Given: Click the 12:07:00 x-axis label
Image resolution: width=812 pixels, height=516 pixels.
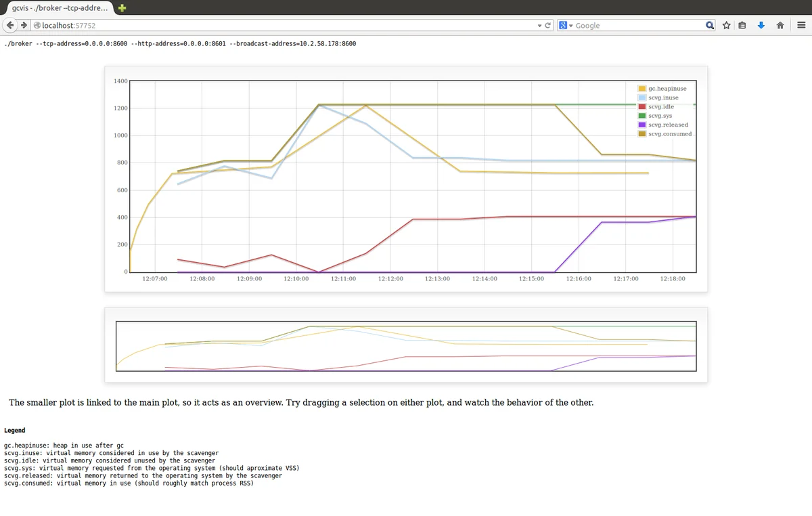Looking at the screenshot, I should pos(155,278).
